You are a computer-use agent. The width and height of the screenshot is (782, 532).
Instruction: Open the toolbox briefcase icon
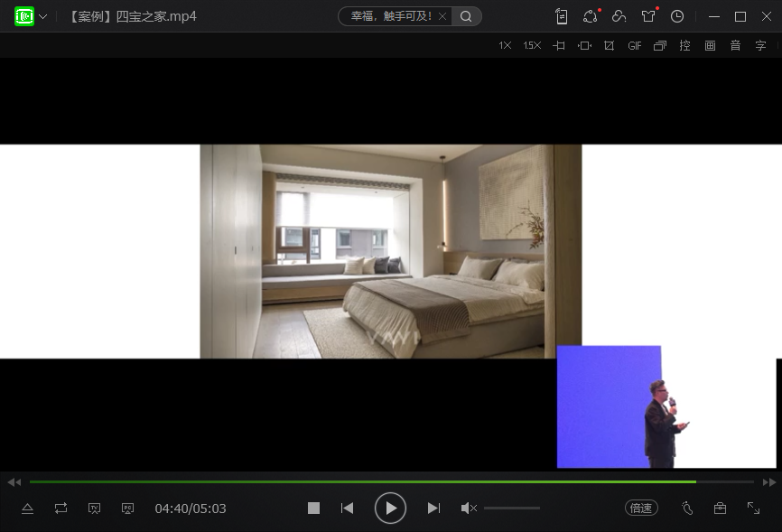[x=720, y=508]
